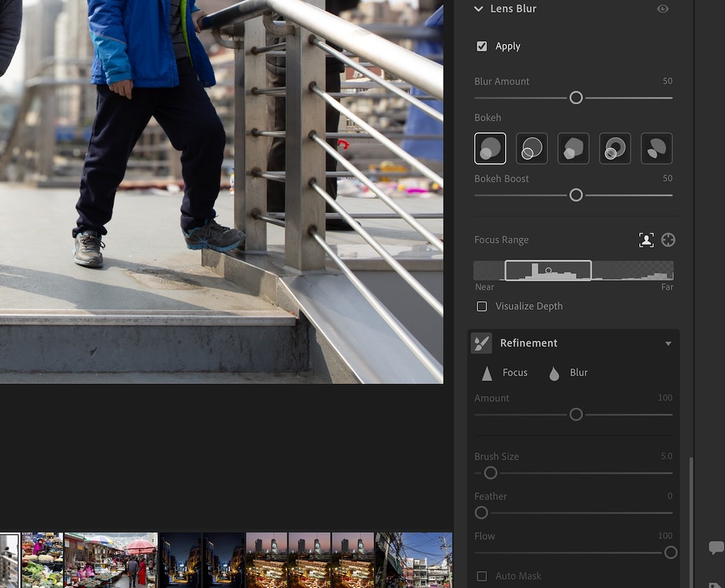Open the first filmstrip thumbnail
725x588 pixels.
9,559
